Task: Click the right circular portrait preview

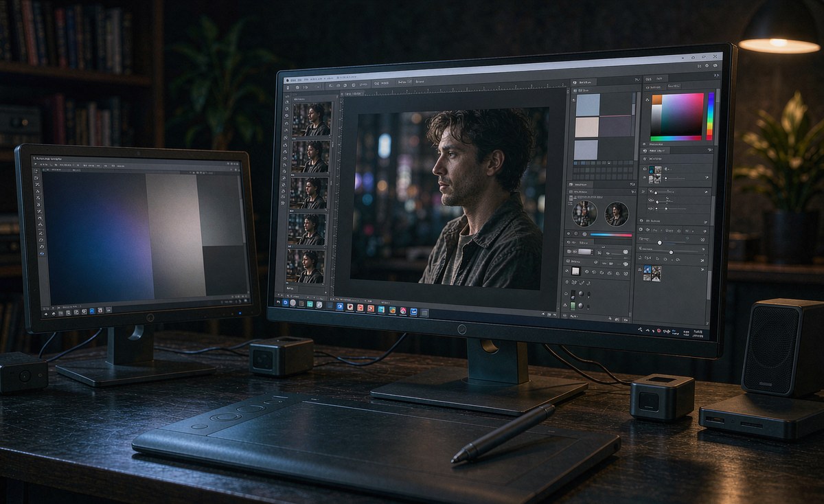Action: pyautogui.click(x=617, y=214)
